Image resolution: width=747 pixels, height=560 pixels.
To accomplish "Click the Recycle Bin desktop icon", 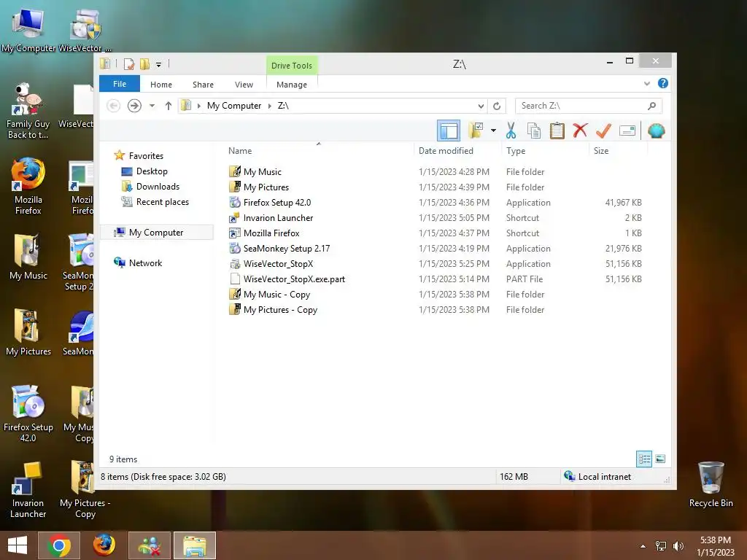I will pyautogui.click(x=711, y=484).
